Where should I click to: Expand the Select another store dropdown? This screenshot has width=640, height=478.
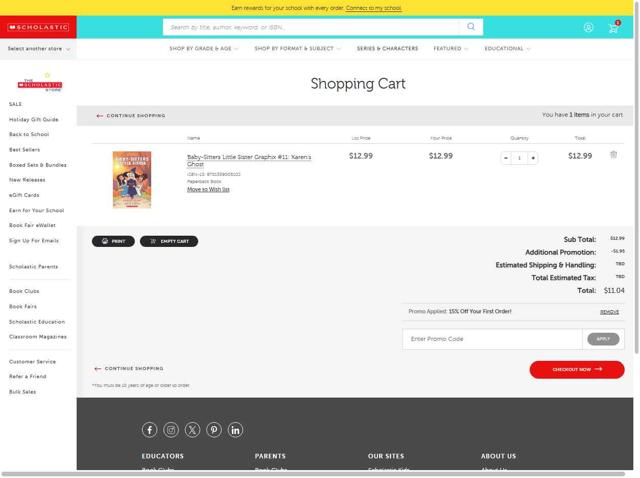pyautogui.click(x=38, y=49)
